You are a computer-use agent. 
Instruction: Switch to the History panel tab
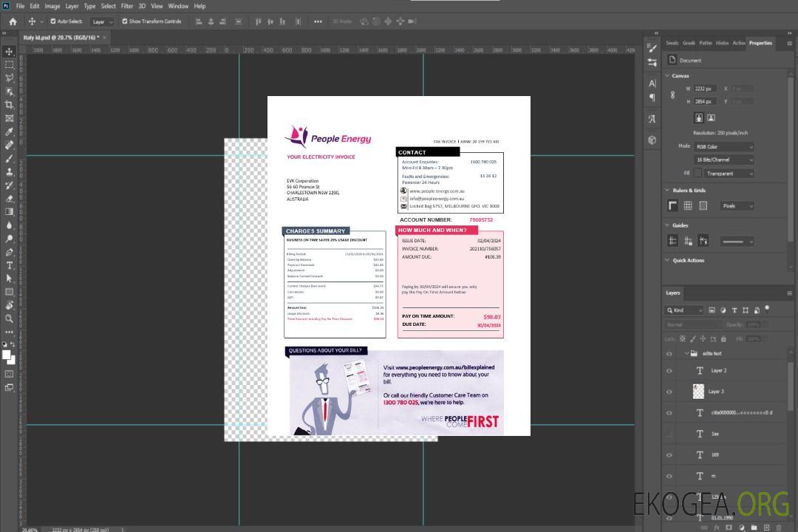[x=722, y=43]
